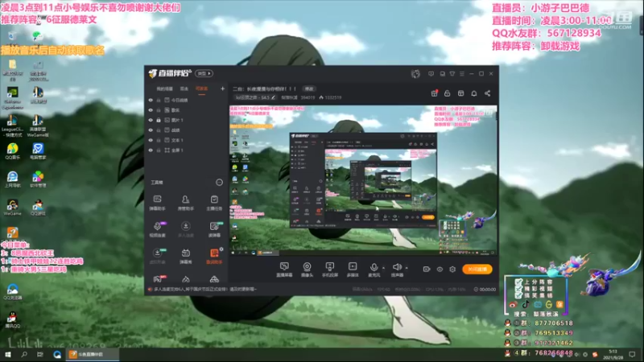Hide the 文本 1 layer
Viewport: 644px width, 362px height.
click(x=151, y=140)
